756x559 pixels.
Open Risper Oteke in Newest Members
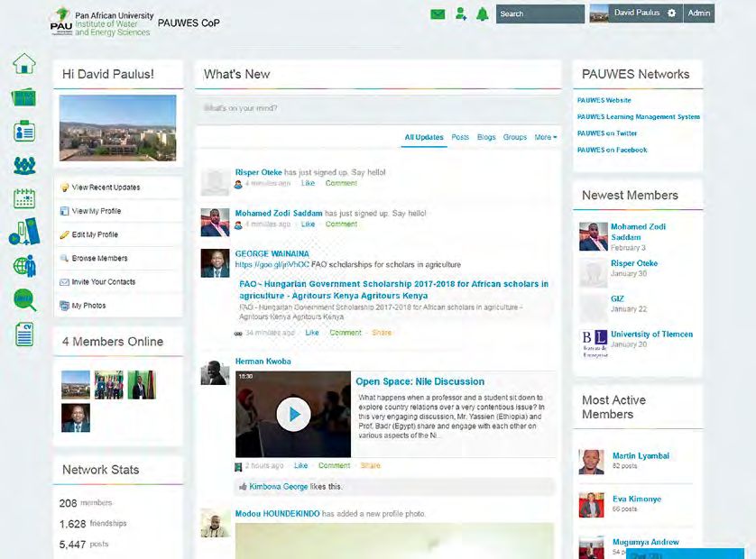[634, 263]
